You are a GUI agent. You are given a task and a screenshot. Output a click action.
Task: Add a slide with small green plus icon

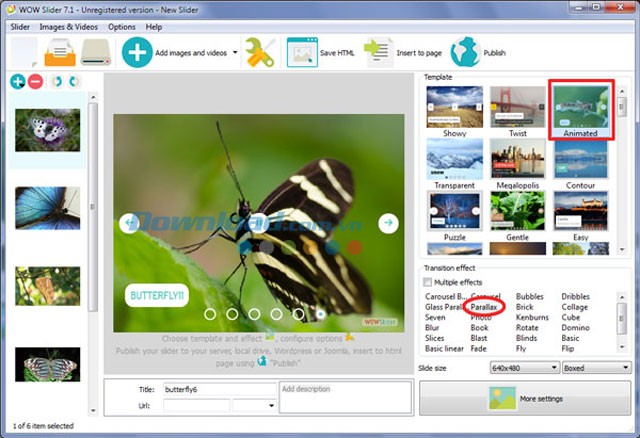tap(18, 82)
